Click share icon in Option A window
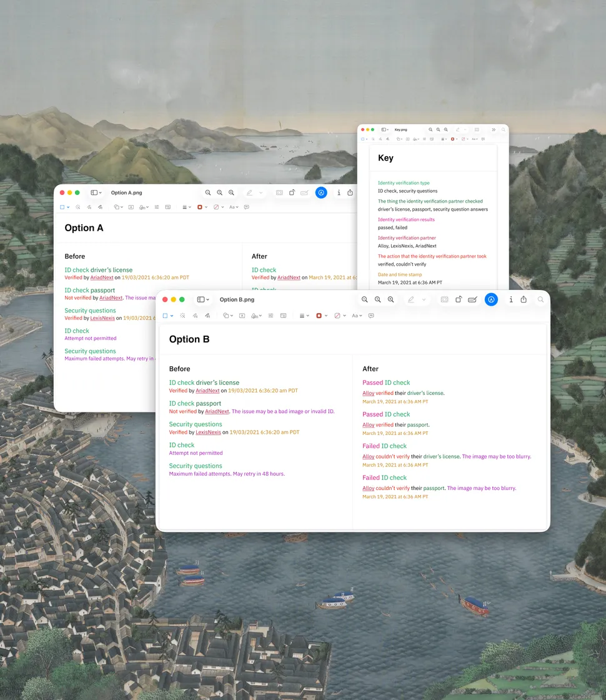The height and width of the screenshot is (700, 606). coord(350,193)
